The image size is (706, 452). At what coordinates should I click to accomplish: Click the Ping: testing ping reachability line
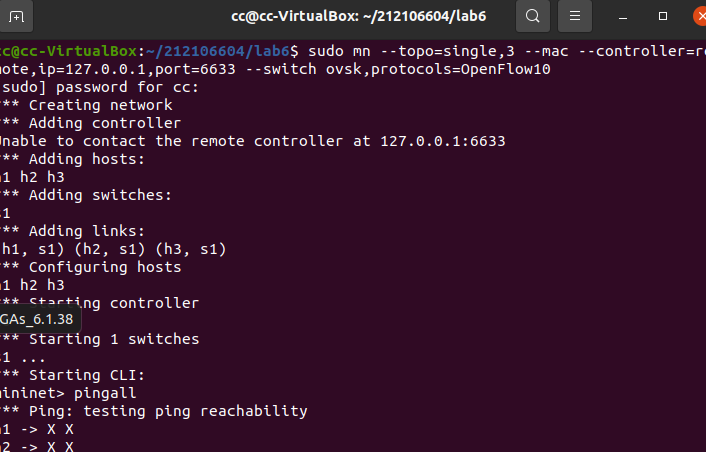pos(167,411)
